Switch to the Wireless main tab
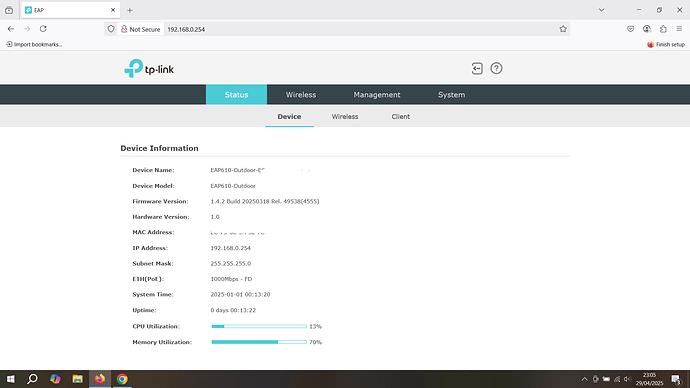 click(301, 95)
